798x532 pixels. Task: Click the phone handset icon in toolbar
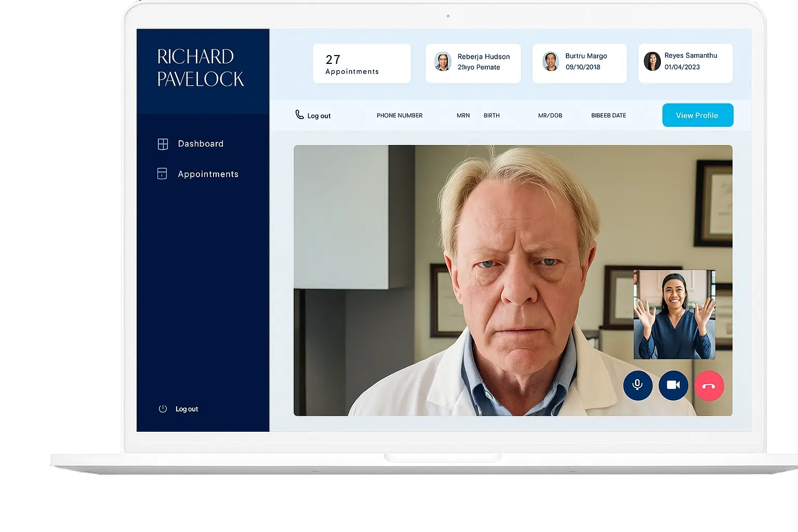pos(300,114)
